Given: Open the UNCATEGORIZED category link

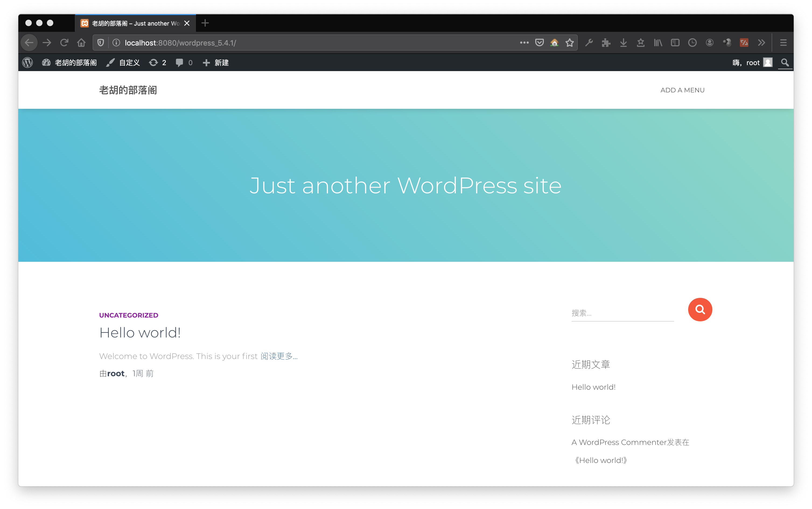Looking at the screenshot, I should pos(128,315).
